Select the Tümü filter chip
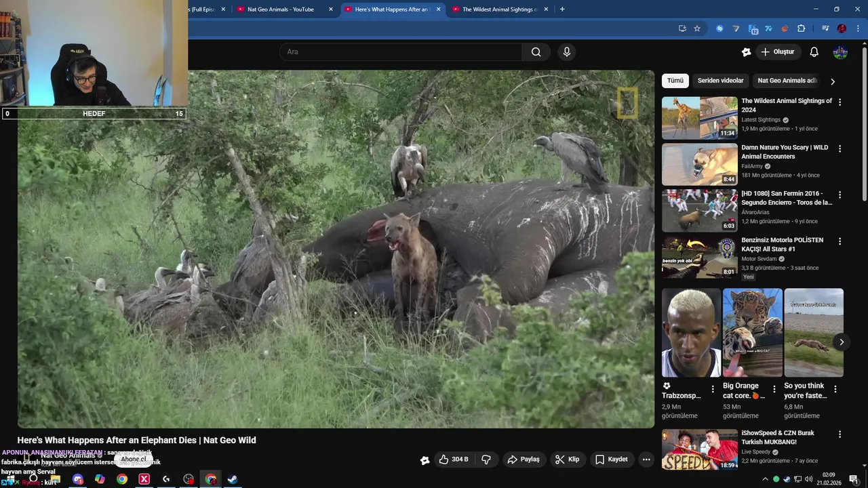The height and width of the screenshot is (488, 868). [675, 81]
